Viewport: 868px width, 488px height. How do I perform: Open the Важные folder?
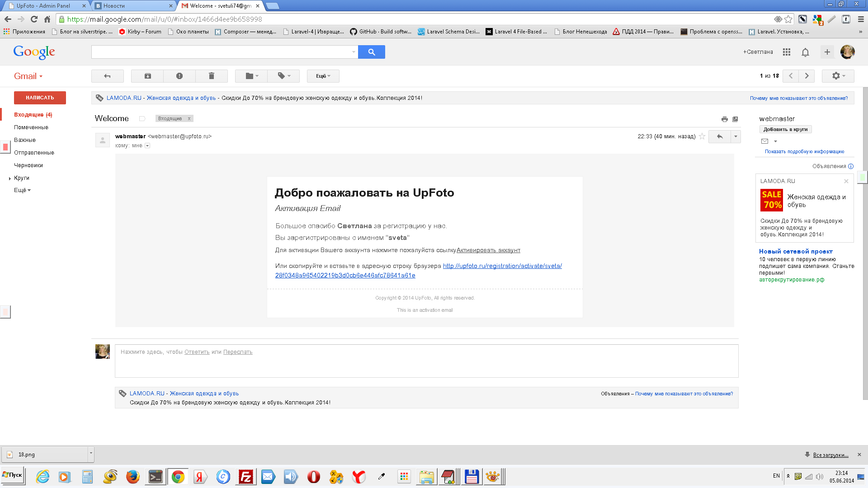(25, 140)
